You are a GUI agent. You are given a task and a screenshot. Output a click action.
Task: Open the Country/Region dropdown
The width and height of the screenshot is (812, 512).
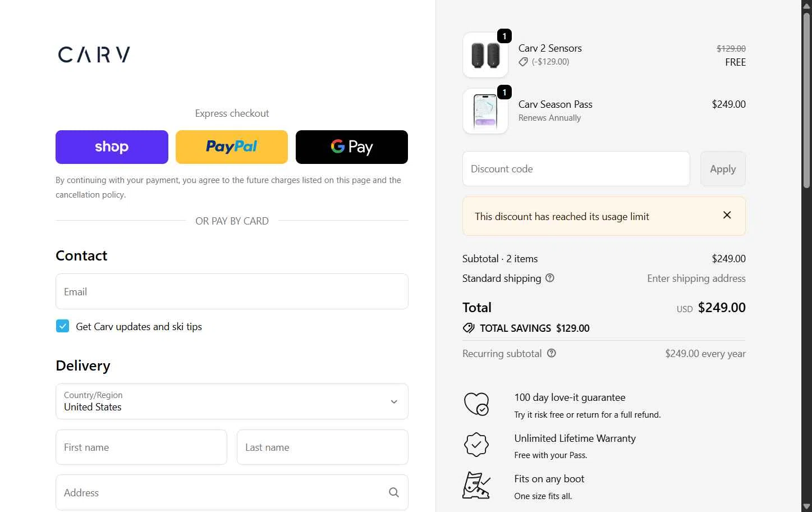pos(232,401)
